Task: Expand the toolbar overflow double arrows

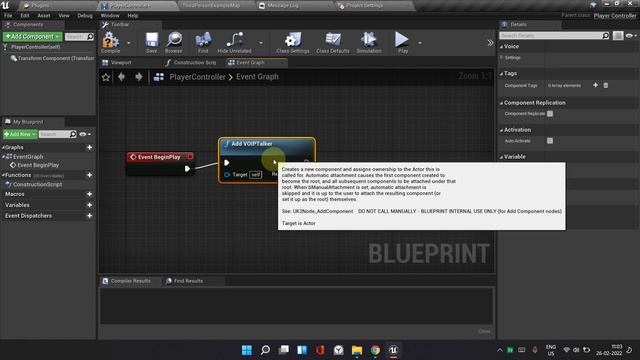Action: click(490, 43)
